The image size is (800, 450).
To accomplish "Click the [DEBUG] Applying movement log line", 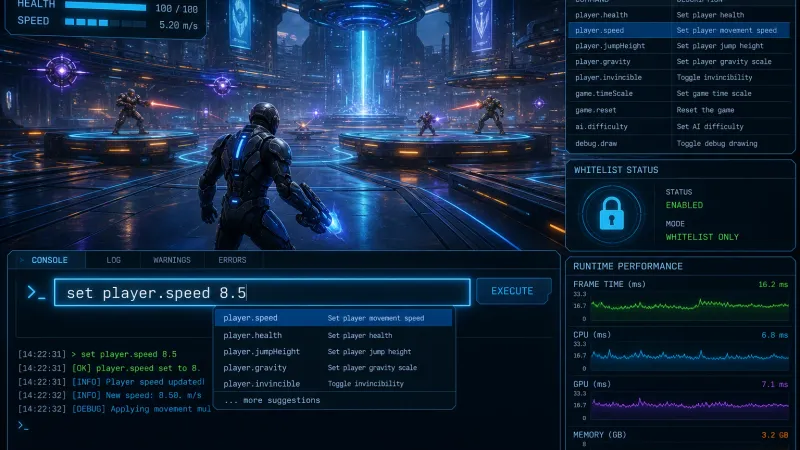I will [114, 409].
